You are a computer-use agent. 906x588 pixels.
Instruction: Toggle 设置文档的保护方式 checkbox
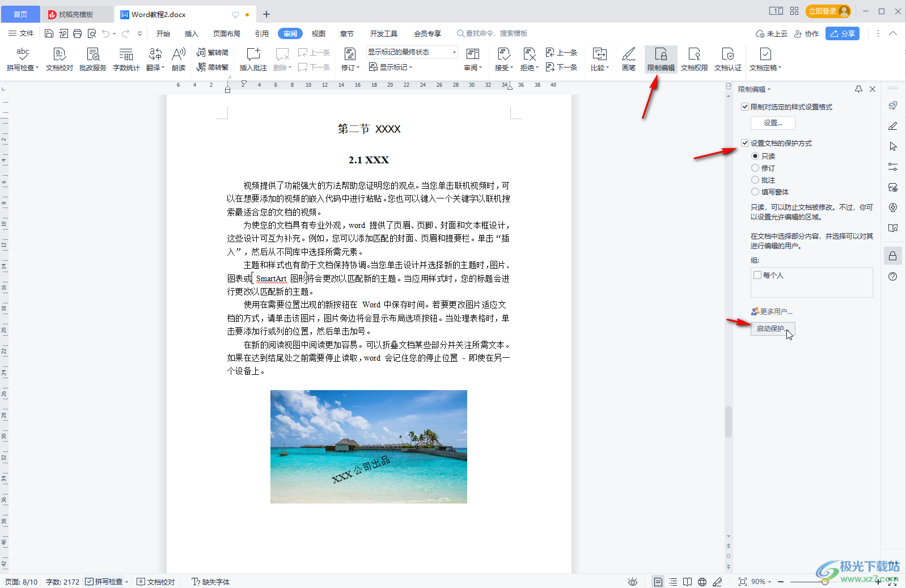(x=745, y=143)
